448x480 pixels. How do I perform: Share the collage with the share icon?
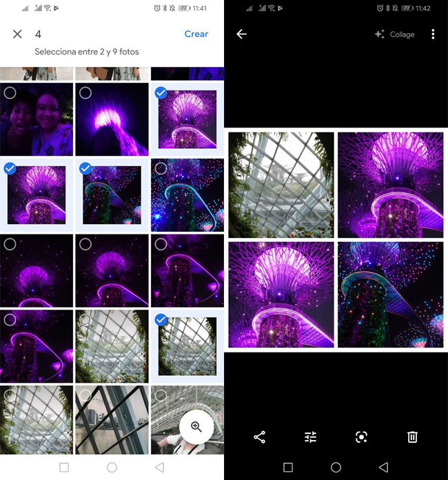[260, 437]
